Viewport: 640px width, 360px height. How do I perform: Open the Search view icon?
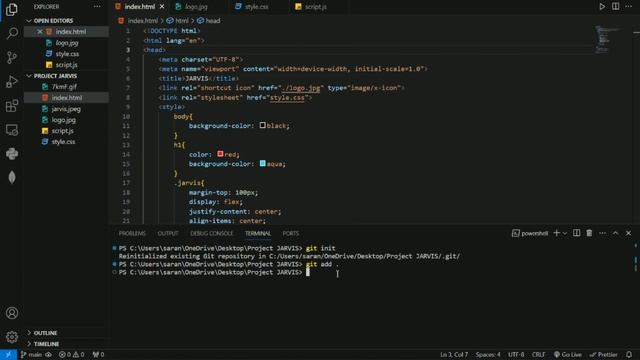pyautogui.click(x=12, y=33)
